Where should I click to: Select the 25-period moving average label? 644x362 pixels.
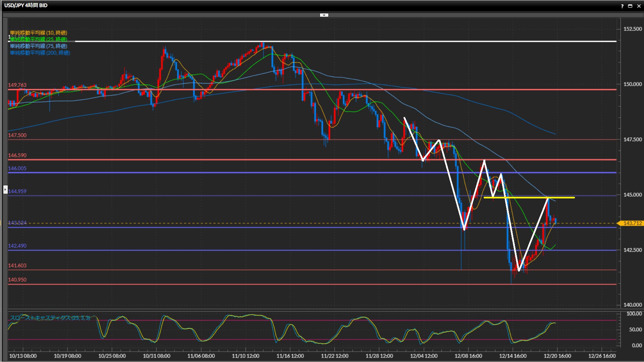click(39, 39)
